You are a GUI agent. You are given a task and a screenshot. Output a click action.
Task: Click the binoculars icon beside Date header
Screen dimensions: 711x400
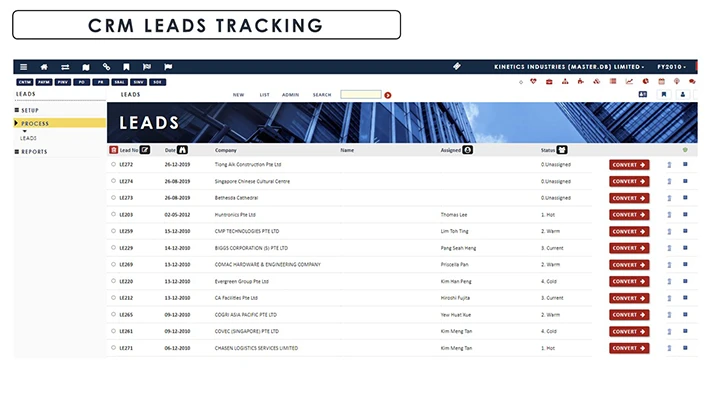(x=182, y=150)
